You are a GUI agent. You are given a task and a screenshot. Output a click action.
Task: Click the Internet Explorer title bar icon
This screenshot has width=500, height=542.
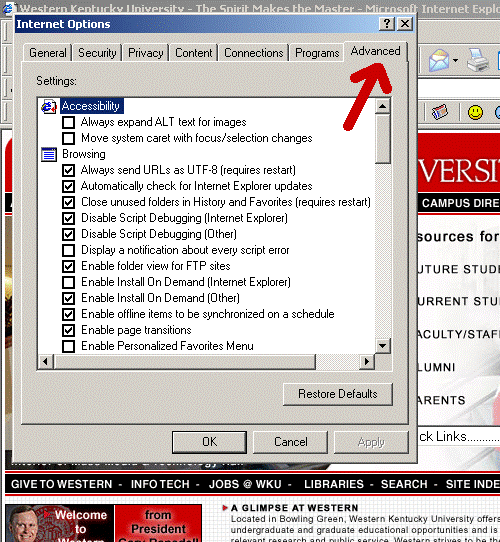(x=8, y=8)
